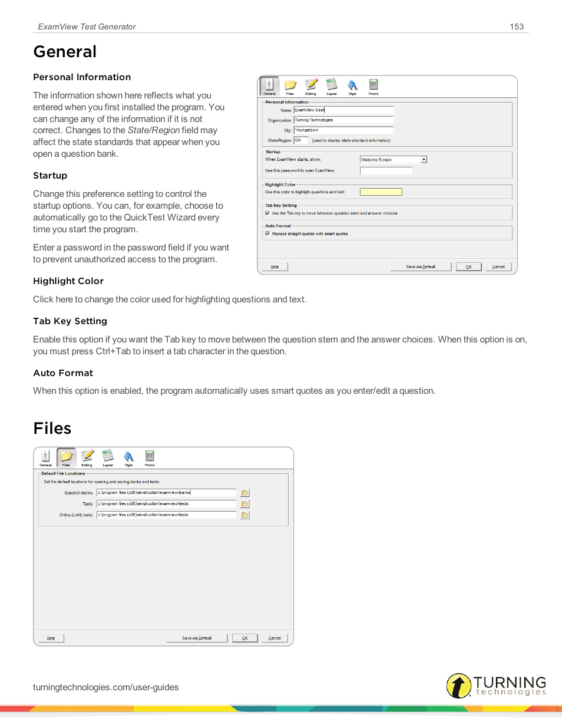Click the Organization field
This screenshot has height=728, width=562.
coord(343,120)
